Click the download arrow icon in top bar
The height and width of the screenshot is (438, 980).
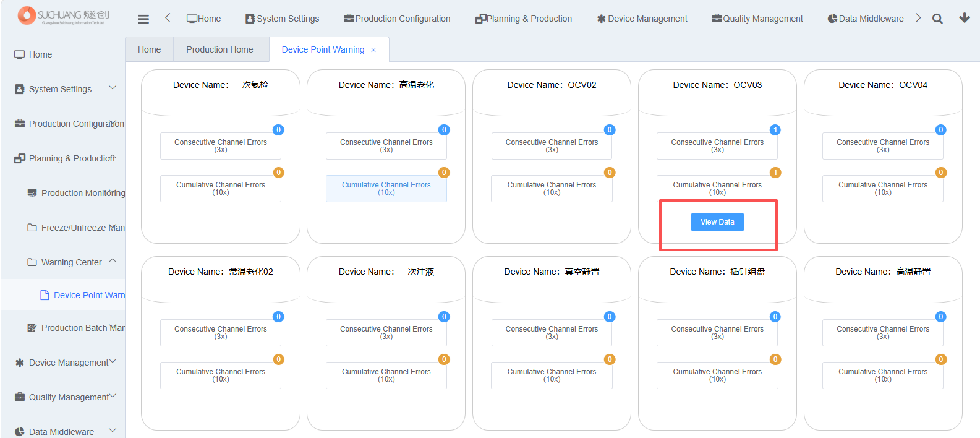coord(965,18)
